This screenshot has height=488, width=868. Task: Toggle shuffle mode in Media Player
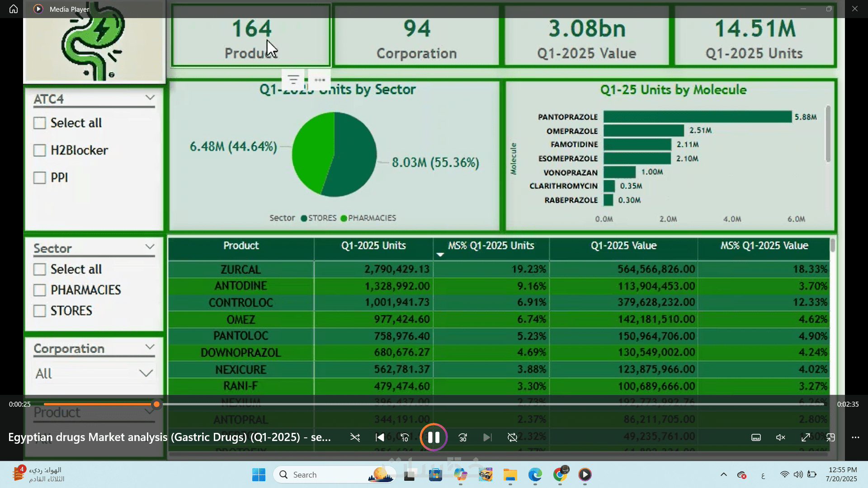click(355, 437)
